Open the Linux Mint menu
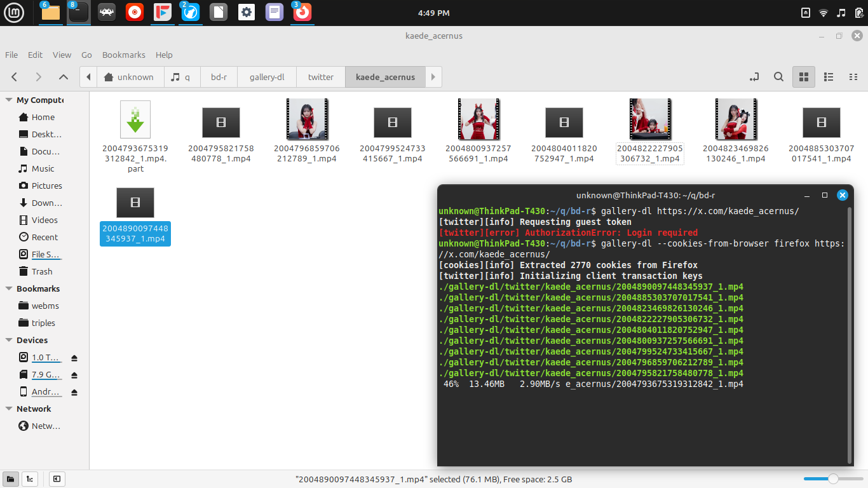Viewport: 868px width, 488px height. [14, 12]
